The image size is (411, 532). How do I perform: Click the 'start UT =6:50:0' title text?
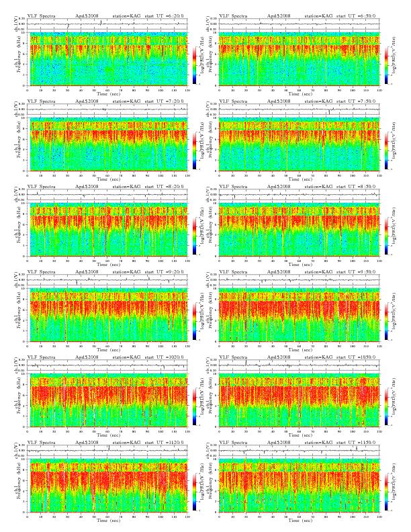pyautogui.click(x=356, y=16)
